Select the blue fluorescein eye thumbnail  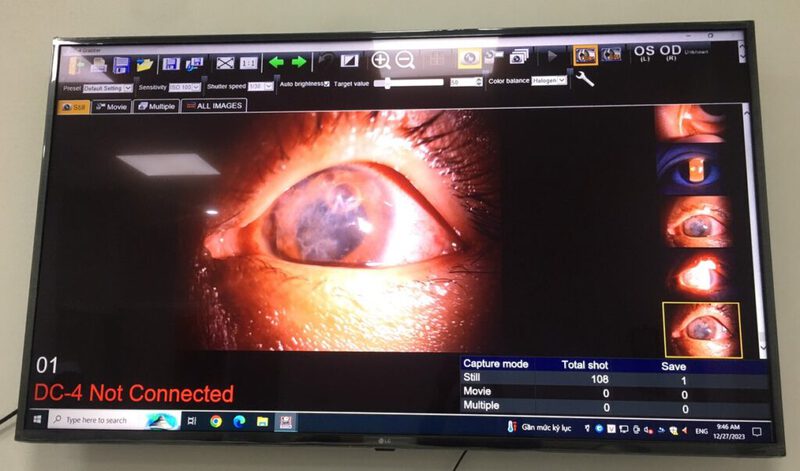[697, 170]
